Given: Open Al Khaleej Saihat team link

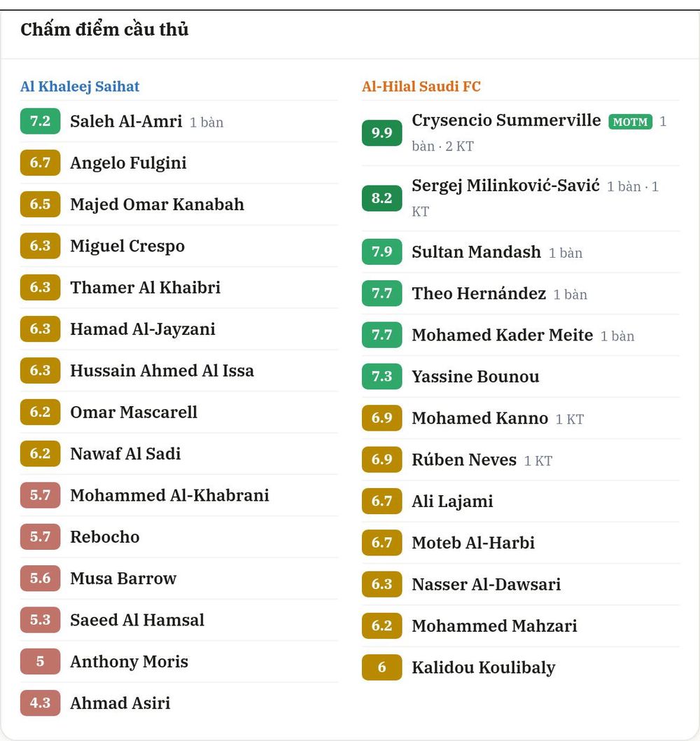Looking at the screenshot, I should 80,86.
